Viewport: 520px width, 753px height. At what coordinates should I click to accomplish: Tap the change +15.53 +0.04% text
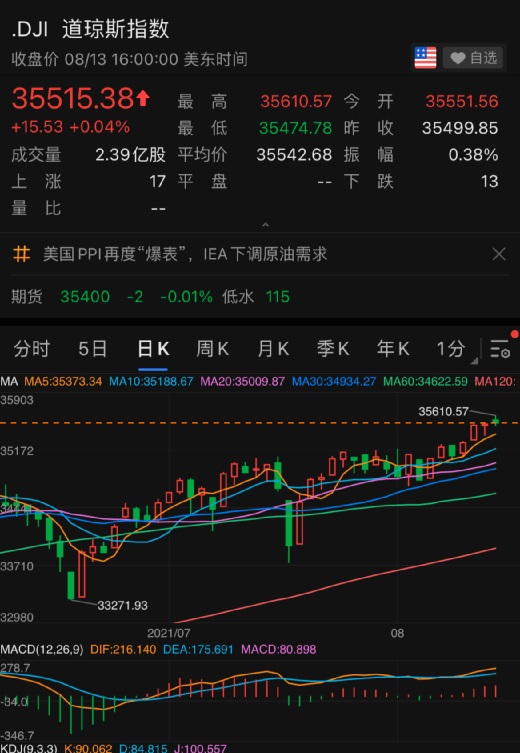pos(71,127)
